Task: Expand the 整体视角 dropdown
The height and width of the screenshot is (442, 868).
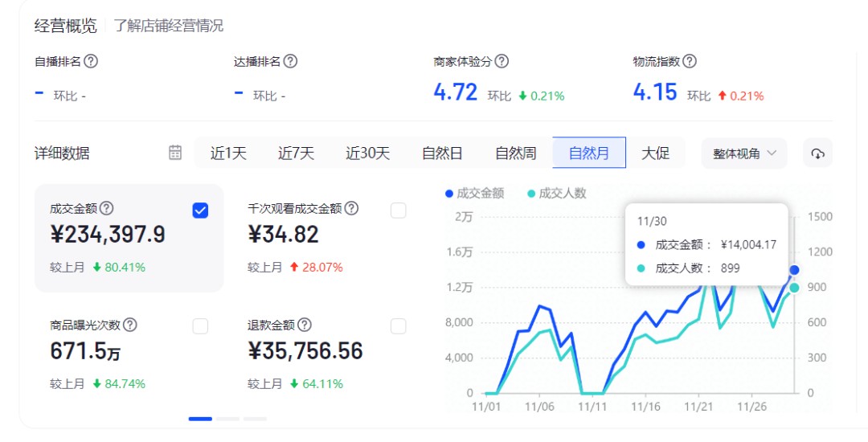Action: pos(743,153)
